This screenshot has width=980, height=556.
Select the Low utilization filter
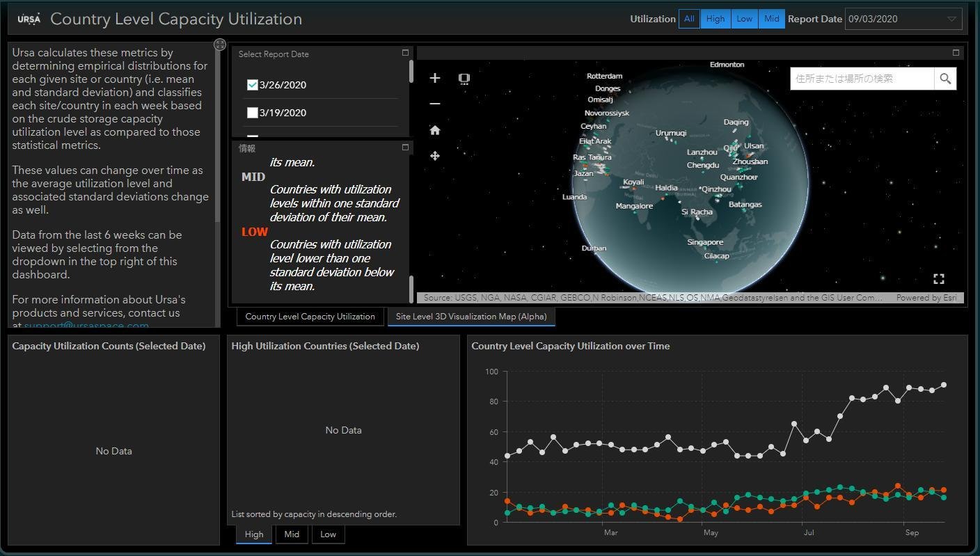click(x=745, y=19)
